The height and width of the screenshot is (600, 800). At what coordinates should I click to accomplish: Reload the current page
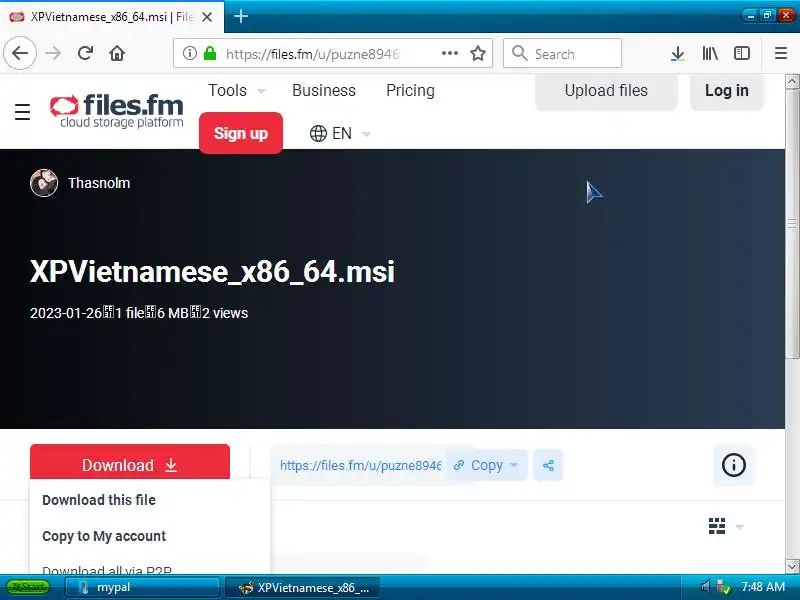point(85,53)
